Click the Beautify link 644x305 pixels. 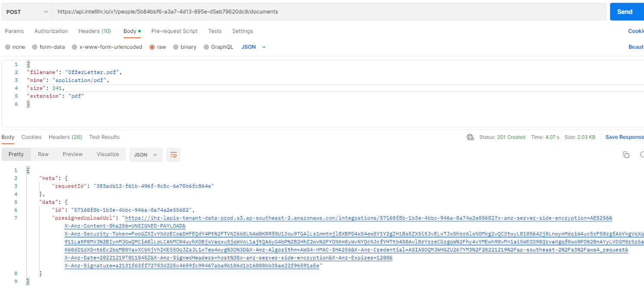(x=636, y=47)
